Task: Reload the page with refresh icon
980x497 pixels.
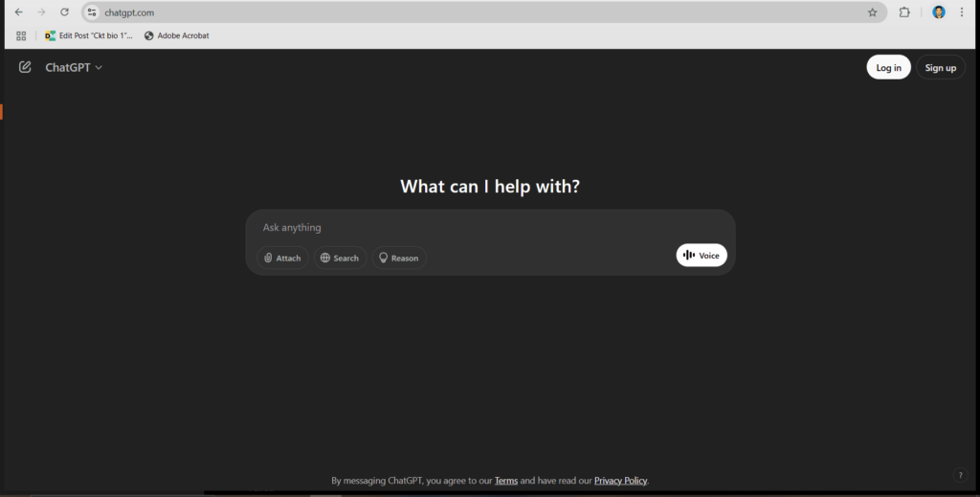Action: (64, 11)
